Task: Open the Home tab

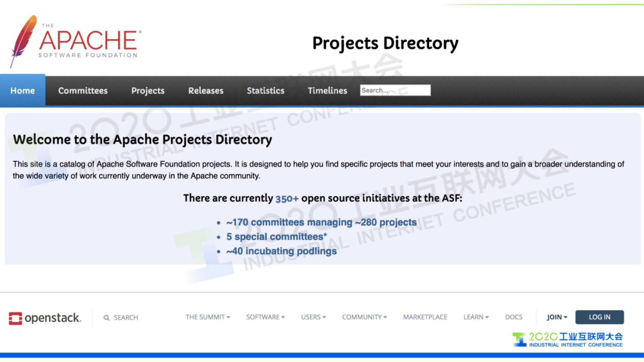Action: pos(23,90)
